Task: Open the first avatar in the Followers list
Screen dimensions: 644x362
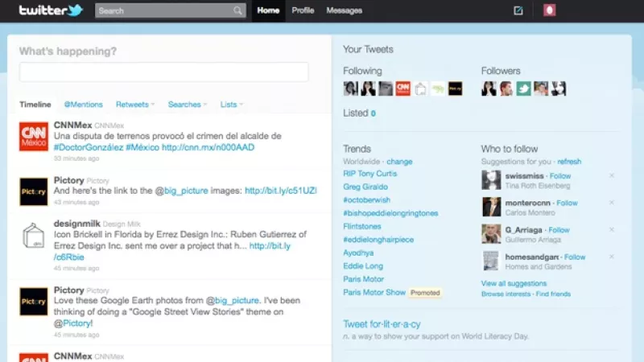Action: (x=489, y=88)
